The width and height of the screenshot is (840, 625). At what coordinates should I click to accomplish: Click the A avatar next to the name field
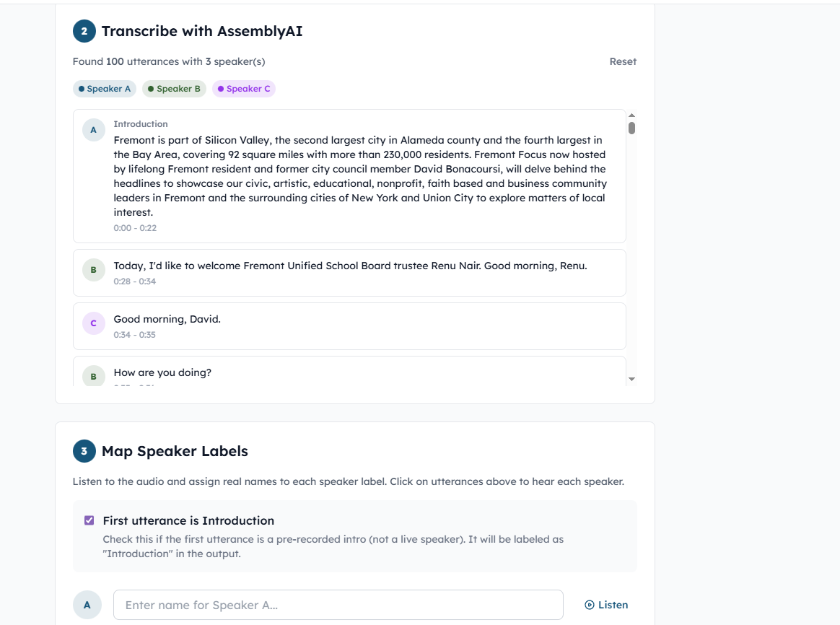pos(87,605)
